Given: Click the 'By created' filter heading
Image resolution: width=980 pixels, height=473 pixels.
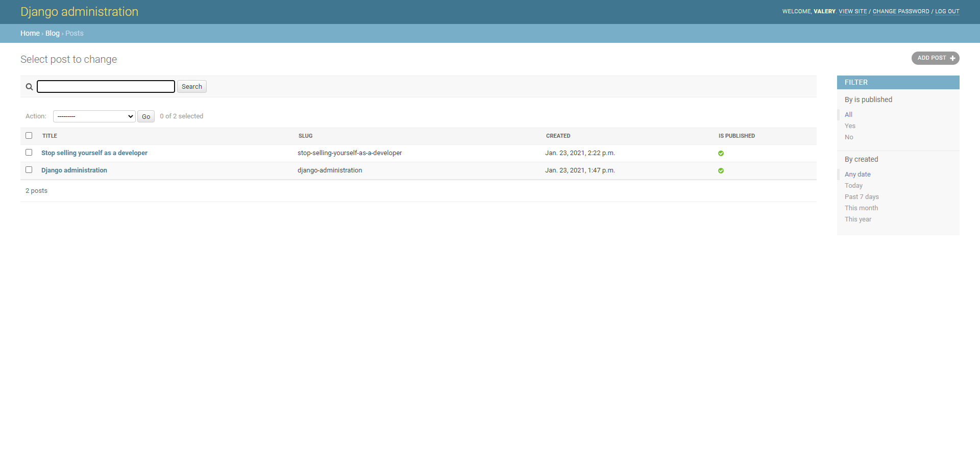Looking at the screenshot, I should click(x=861, y=159).
